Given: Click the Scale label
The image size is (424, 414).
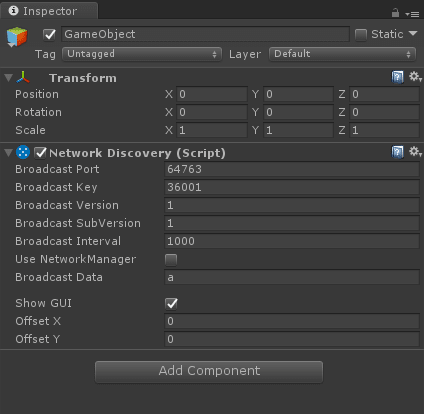Looking at the screenshot, I should coord(30,130).
